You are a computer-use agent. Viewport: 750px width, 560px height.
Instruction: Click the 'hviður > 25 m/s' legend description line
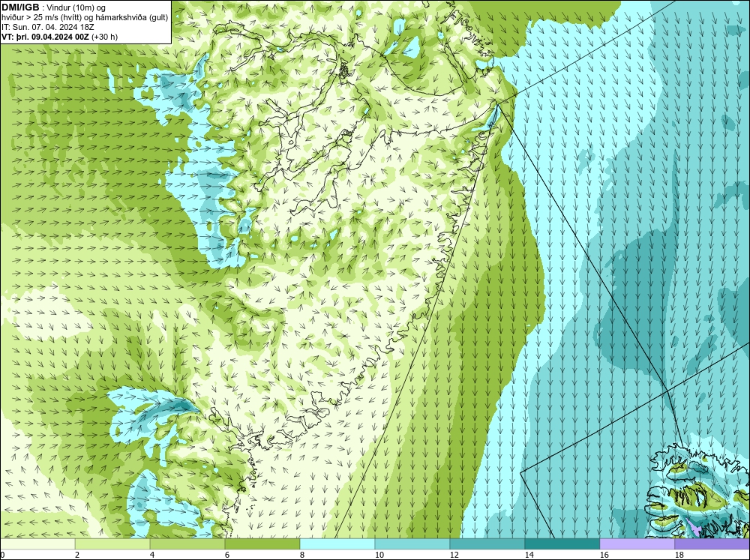coord(85,18)
